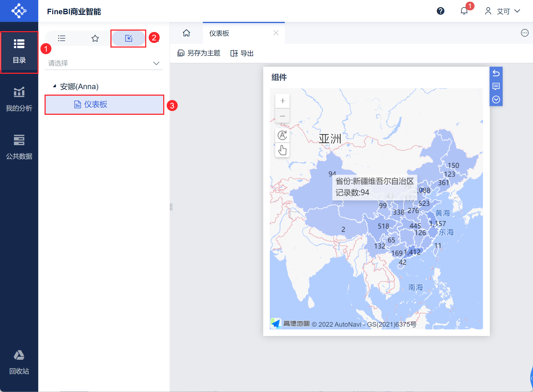
Task: Zoom out on the map
Action: (282, 116)
